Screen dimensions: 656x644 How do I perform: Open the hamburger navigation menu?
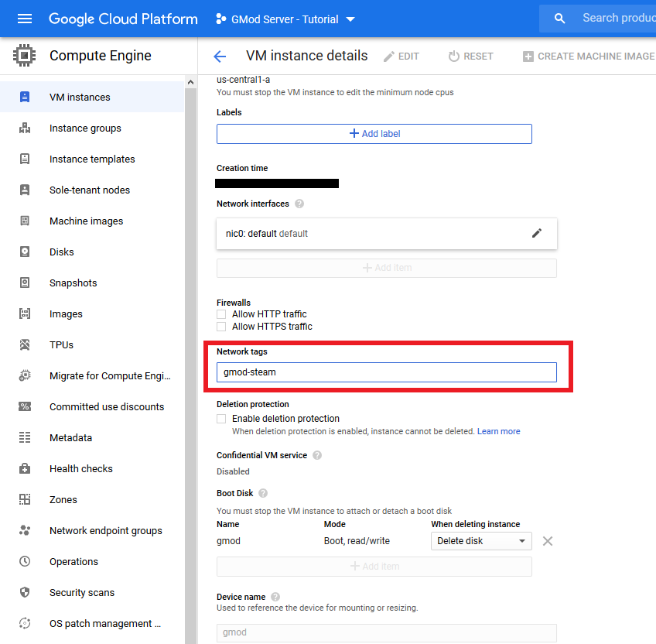[25, 19]
